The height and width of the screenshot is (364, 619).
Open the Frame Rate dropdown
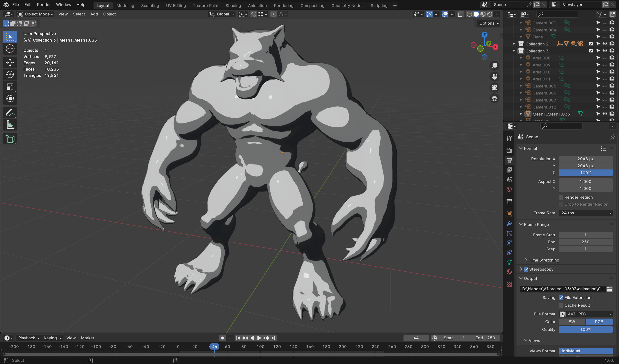pyautogui.click(x=586, y=213)
